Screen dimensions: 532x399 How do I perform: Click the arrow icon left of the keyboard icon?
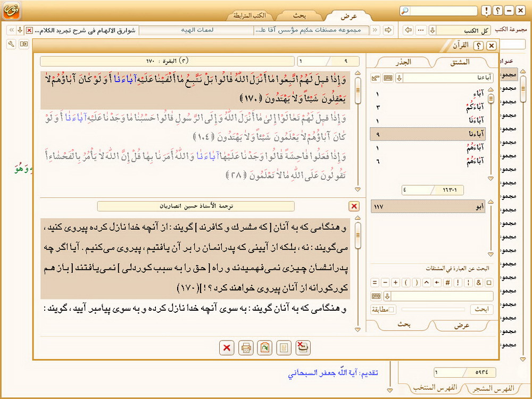coord(376,78)
